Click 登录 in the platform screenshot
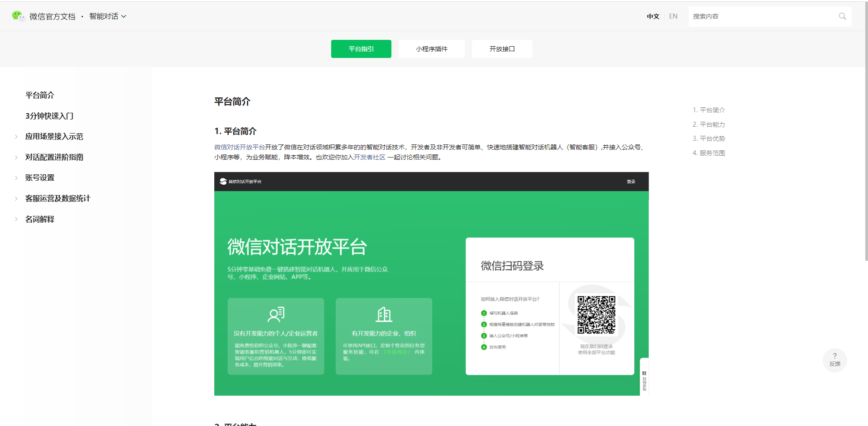 [631, 182]
